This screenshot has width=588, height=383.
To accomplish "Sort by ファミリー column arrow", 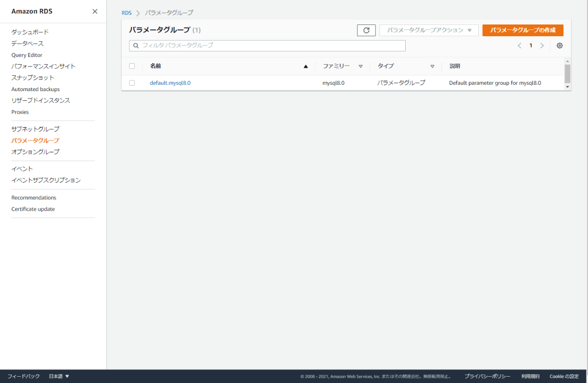I will (x=361, y=66).
